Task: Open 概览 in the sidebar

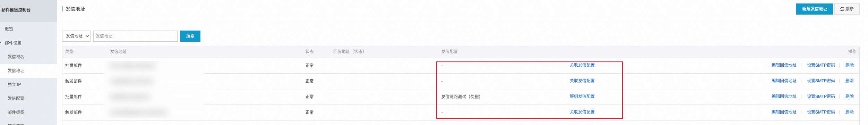Action: (9, 29)
